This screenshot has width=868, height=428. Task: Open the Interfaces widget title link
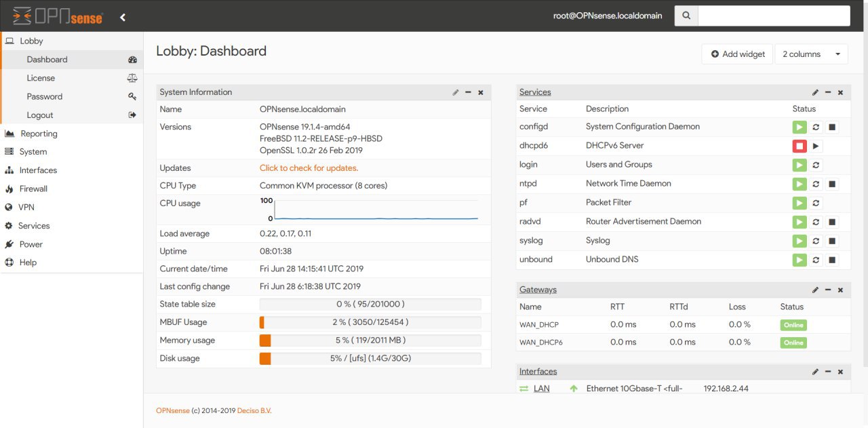pos(538,372)
